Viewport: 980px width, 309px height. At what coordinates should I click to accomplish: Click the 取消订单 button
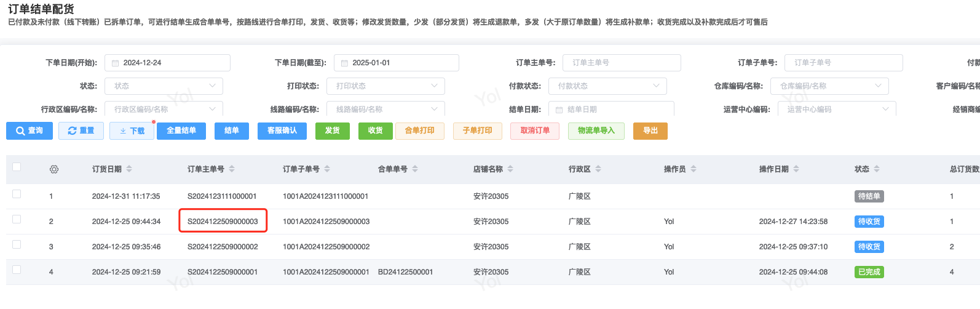[x=534, y=130]
